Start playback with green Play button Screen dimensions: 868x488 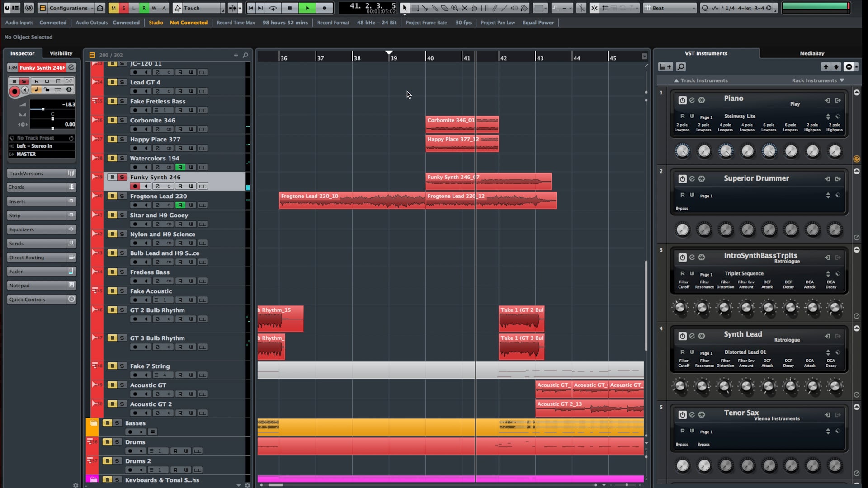(x=307, y=8)
